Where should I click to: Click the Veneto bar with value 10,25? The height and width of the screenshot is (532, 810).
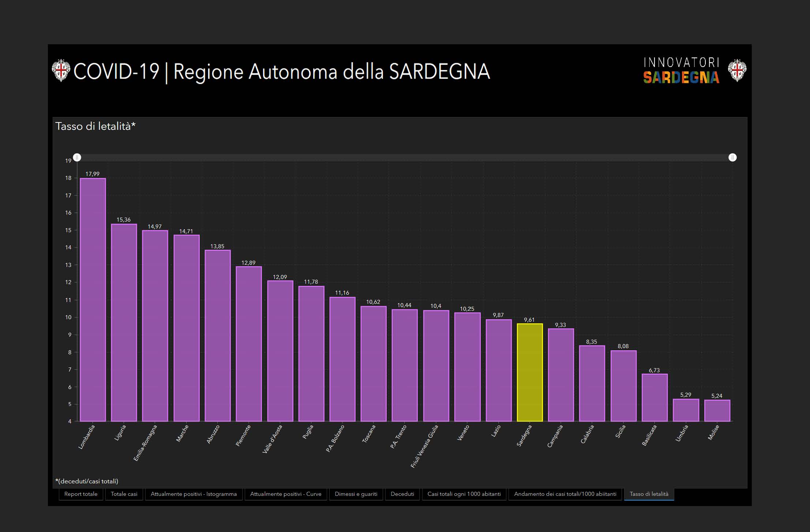(467, 367)
